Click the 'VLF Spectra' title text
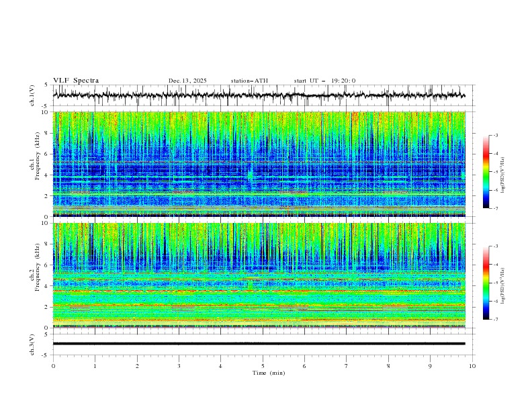The height and width of the screenshot is (411, 532). pyautogui.click(x=76, y=81)
